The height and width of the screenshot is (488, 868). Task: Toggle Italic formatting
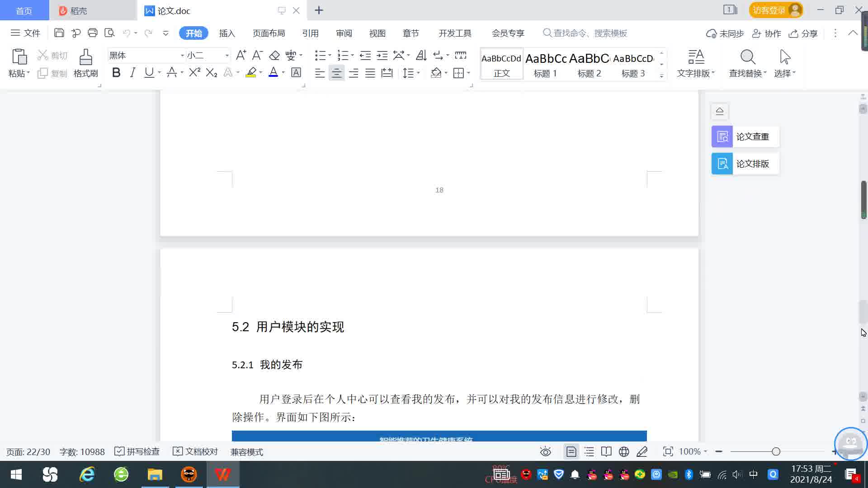(132, 72)
